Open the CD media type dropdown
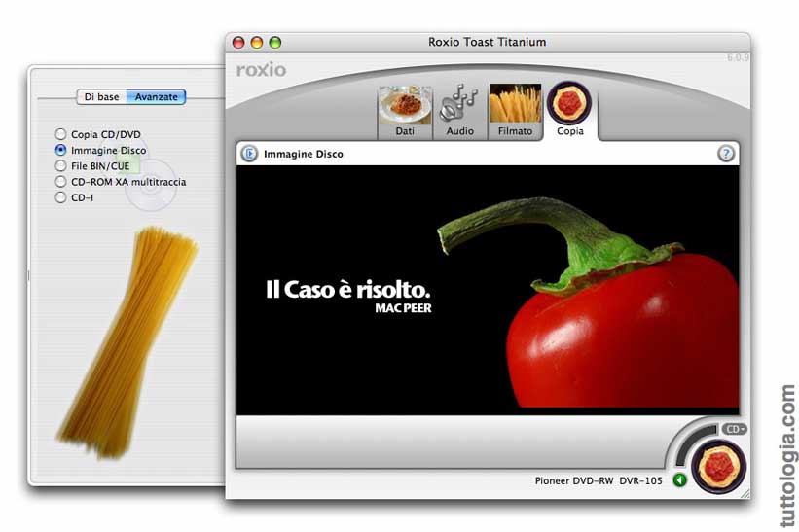The image size is (799, 532). tap(734, 429)
